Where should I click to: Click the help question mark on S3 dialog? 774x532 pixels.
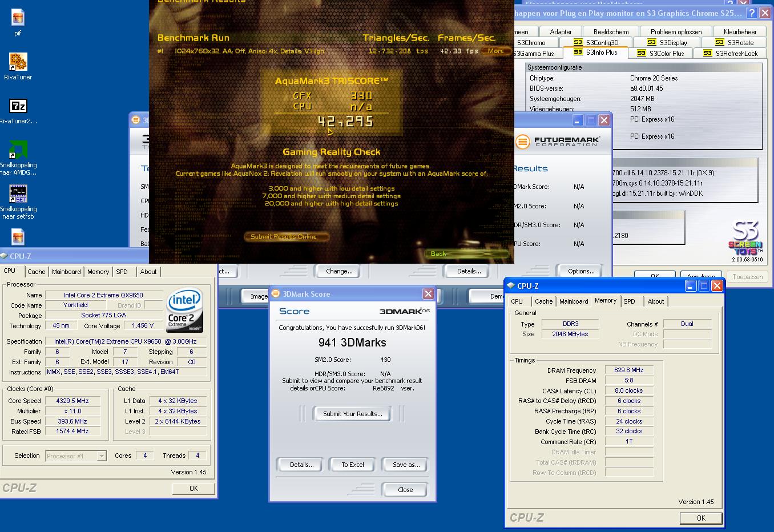tap(752, 13)
